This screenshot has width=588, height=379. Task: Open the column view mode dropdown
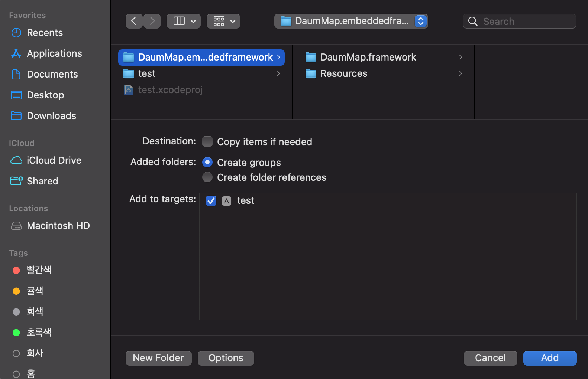(184, 21)
